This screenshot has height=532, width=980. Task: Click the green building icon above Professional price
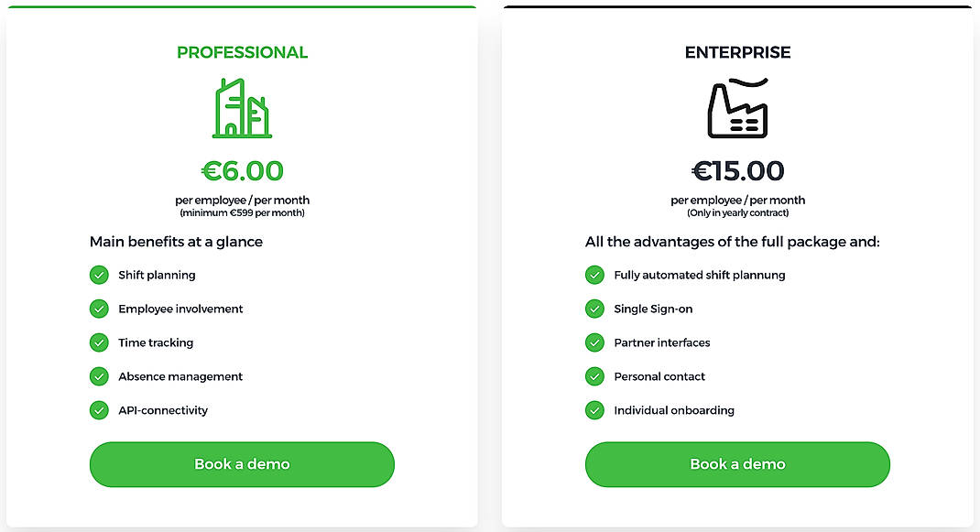click(241, 108)
